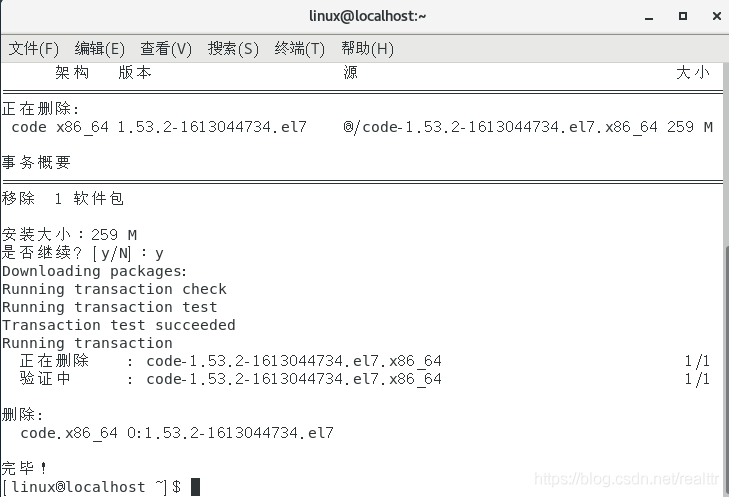This screenshot has width=729, height=497.
Task: Click the 查看(V) menu
Action: (166, 48)
